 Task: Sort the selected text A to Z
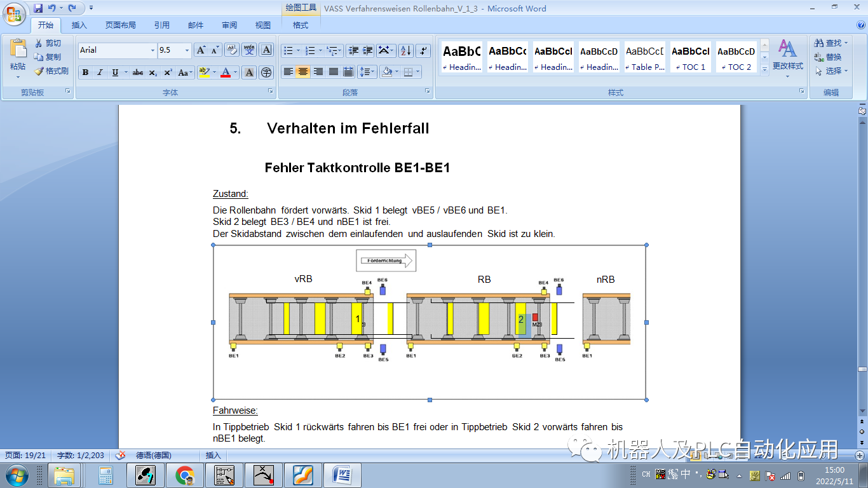click(406, 50)
